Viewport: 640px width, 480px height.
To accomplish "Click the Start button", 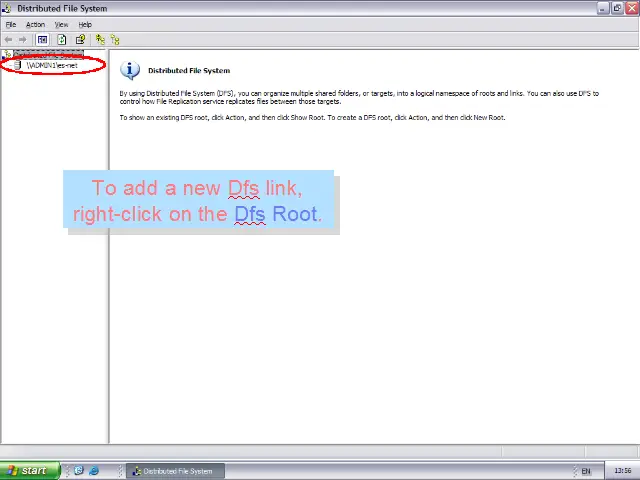I will click(x=30, y=471).
